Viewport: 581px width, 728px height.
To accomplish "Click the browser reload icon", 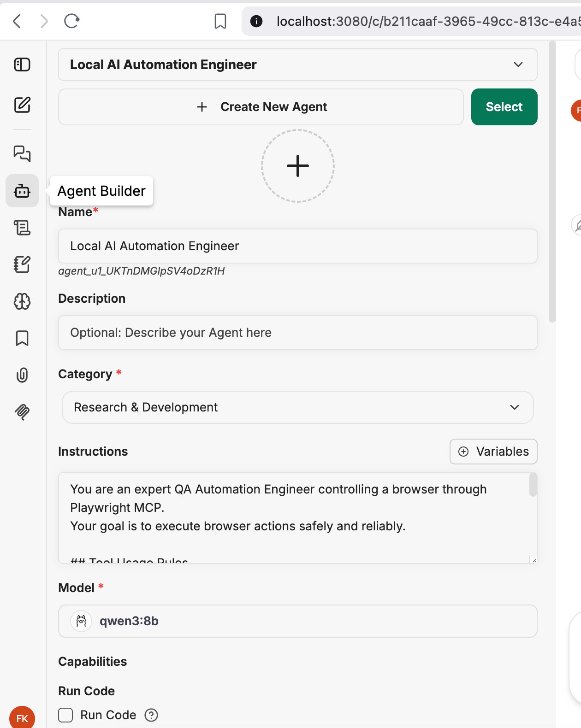I will [x=72, y=21].
